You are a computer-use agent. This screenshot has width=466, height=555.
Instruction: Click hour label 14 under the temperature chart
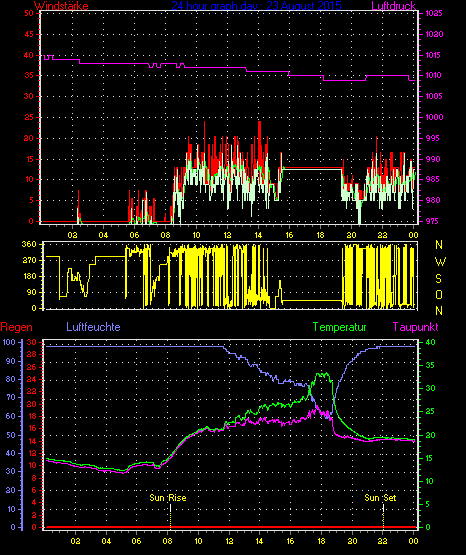point(259,541)
